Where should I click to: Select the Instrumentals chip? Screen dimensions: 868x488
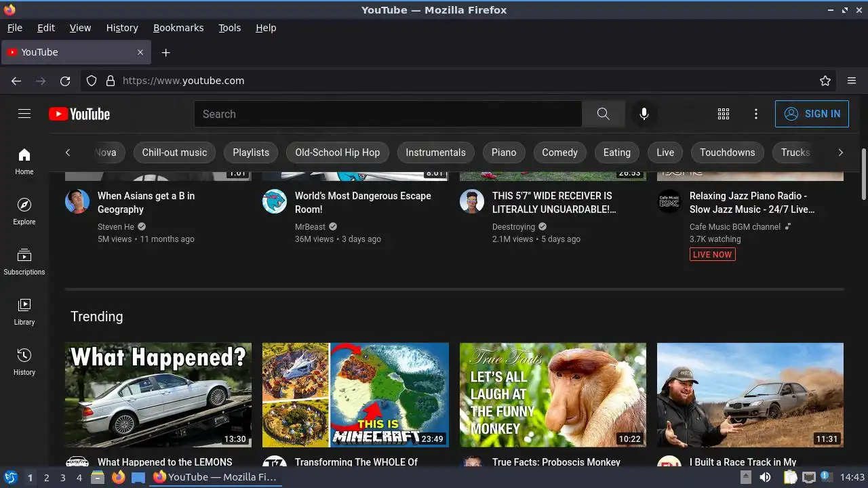(436, 152)
